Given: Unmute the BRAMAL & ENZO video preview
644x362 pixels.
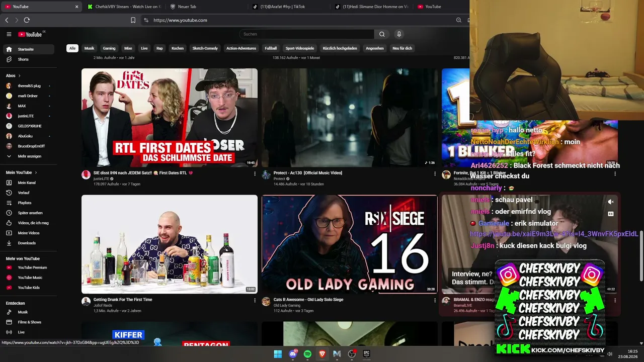Looking at the screenshot, I should pyautogui.click(x=611, y=202).
